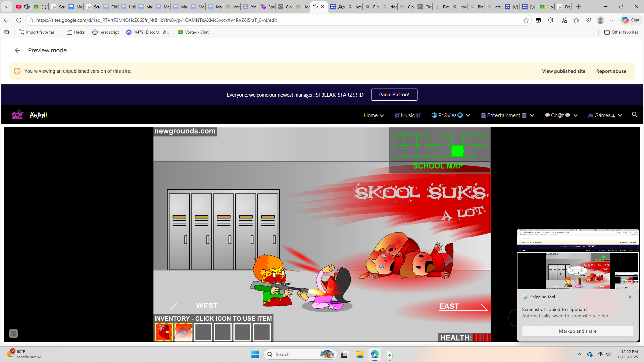644x362 pixels.
Task: Go WEST in the game
Action: point(195,306)
